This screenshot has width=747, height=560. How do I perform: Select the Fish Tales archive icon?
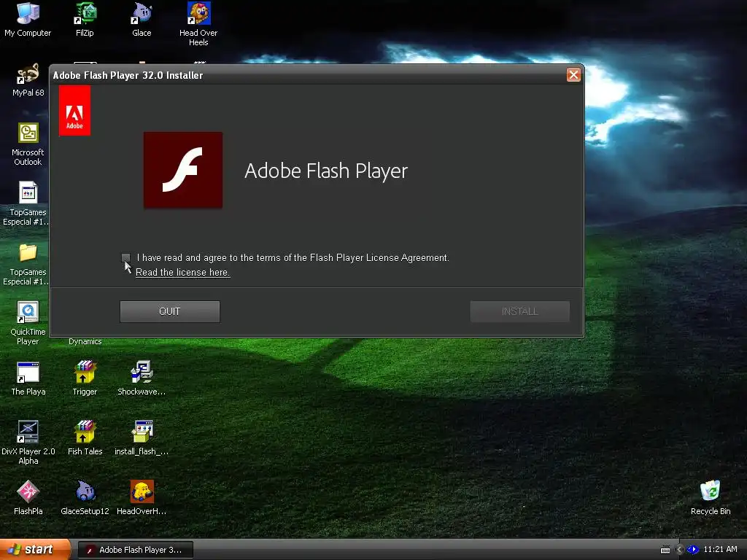85,438
